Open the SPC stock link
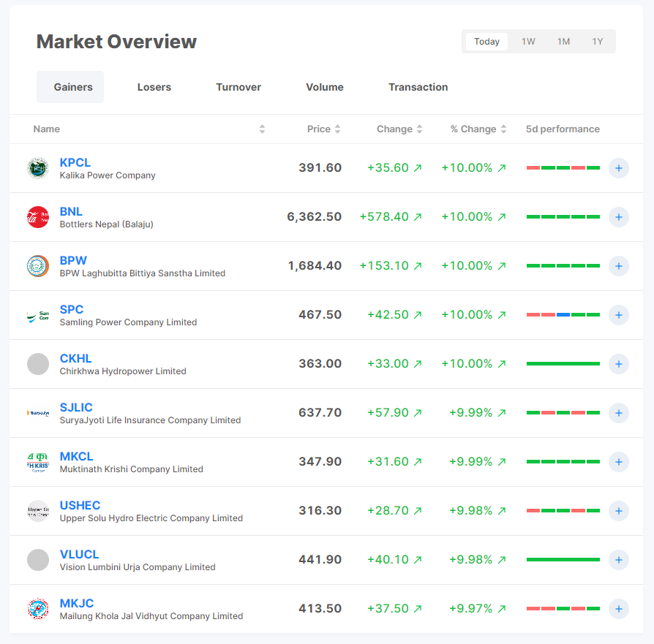Screen dimensions: 654x644 point(71,310)
